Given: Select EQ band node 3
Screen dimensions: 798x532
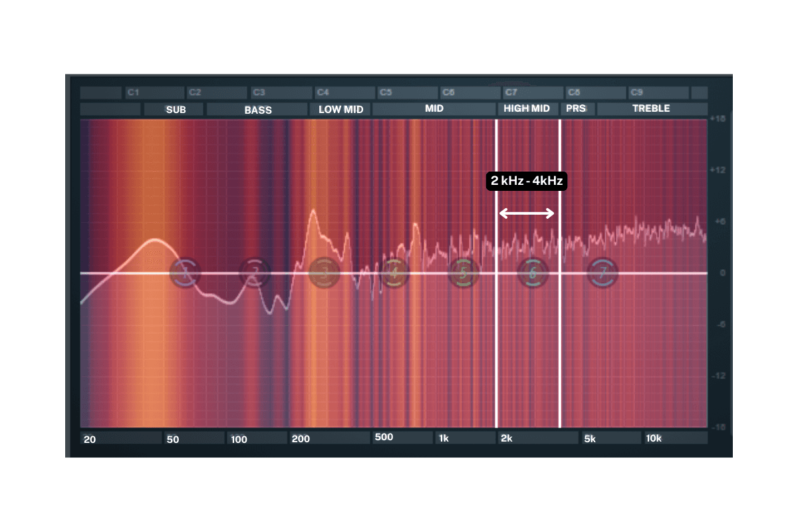Looking at the screenshot, I should (x=325, y=273).
